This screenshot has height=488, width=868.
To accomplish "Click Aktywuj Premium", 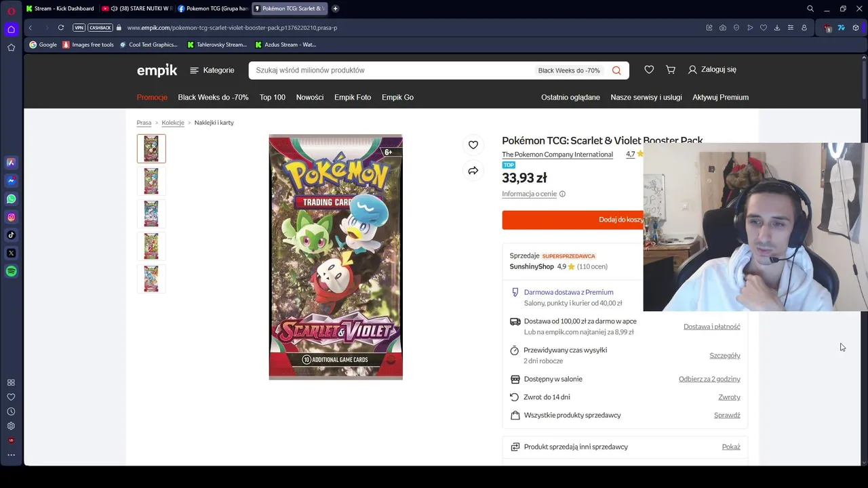I will tap(720, 98).
